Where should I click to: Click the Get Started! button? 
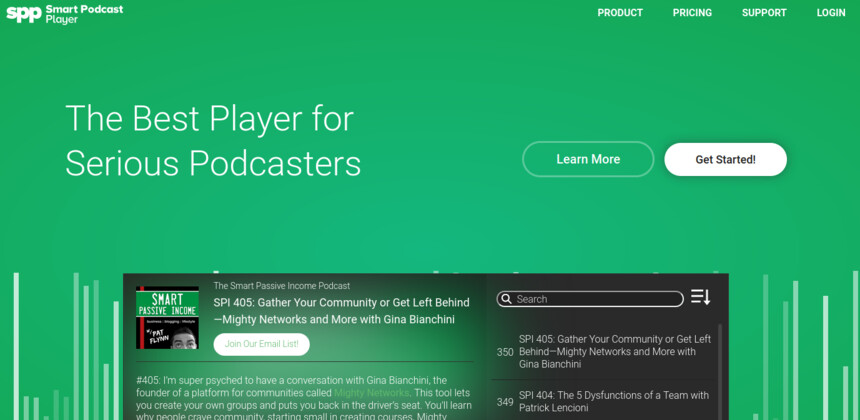725,160
